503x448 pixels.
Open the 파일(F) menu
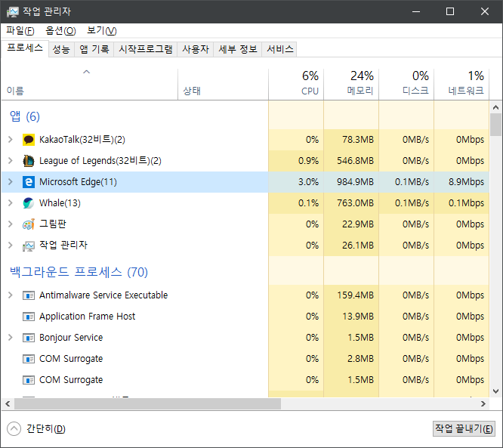point(20,31)
